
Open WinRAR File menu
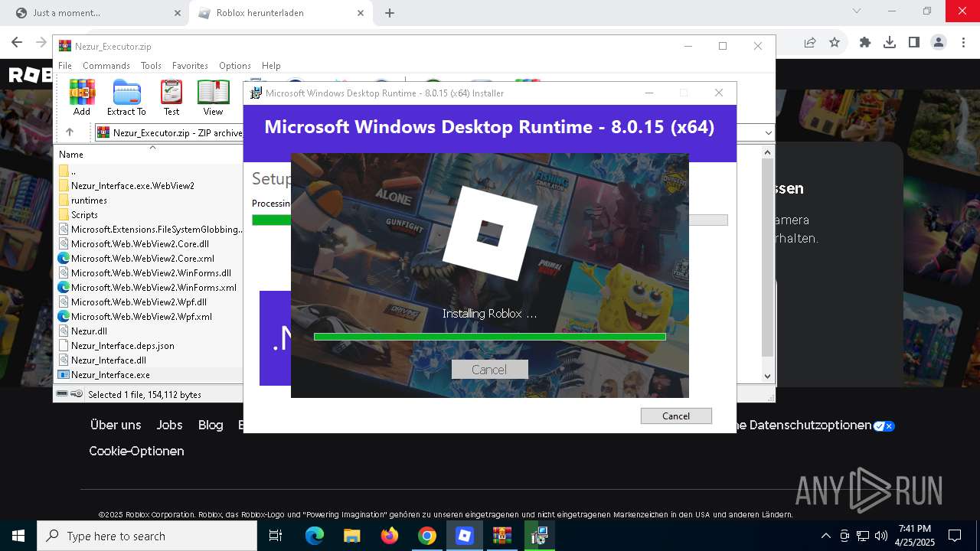[x=65, y=66]
